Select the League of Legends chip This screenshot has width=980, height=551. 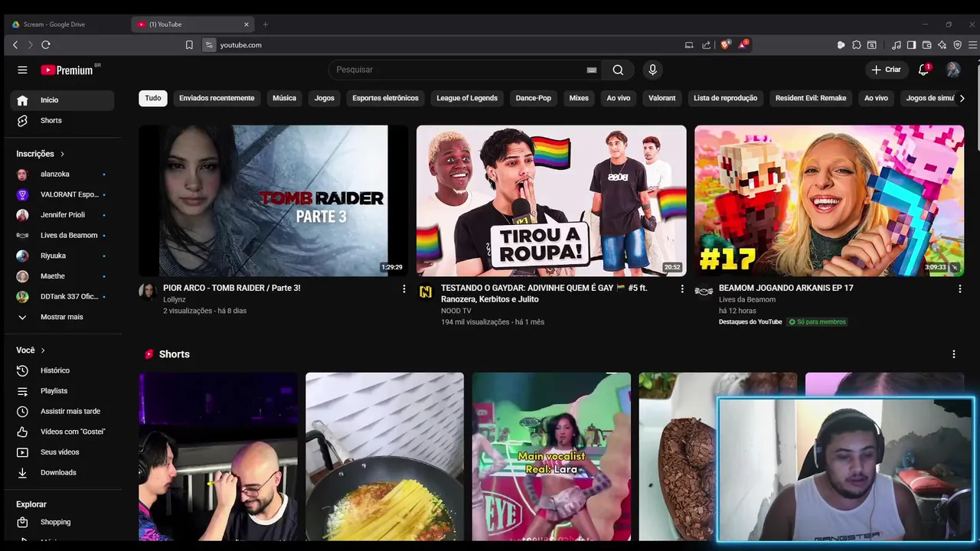coord(467,98)
